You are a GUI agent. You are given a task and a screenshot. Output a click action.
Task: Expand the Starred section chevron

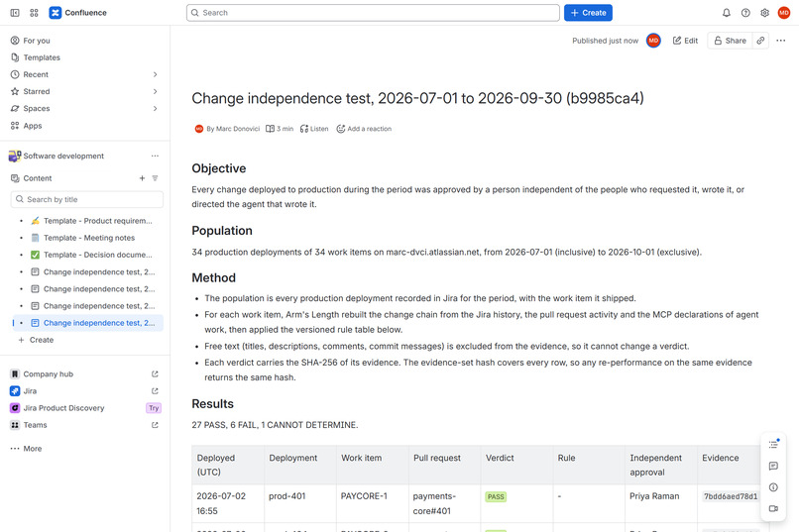click(x=155, y=91)
